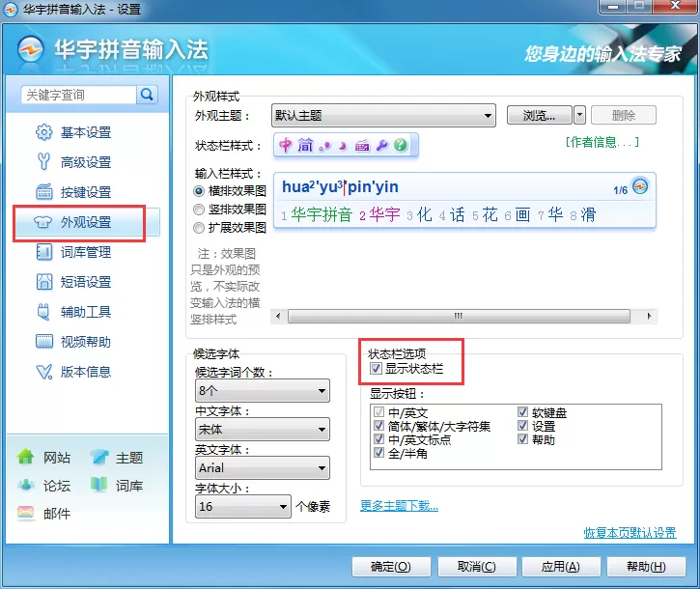
Task: Click the 帮助(H) button
Action: [646, 567]
